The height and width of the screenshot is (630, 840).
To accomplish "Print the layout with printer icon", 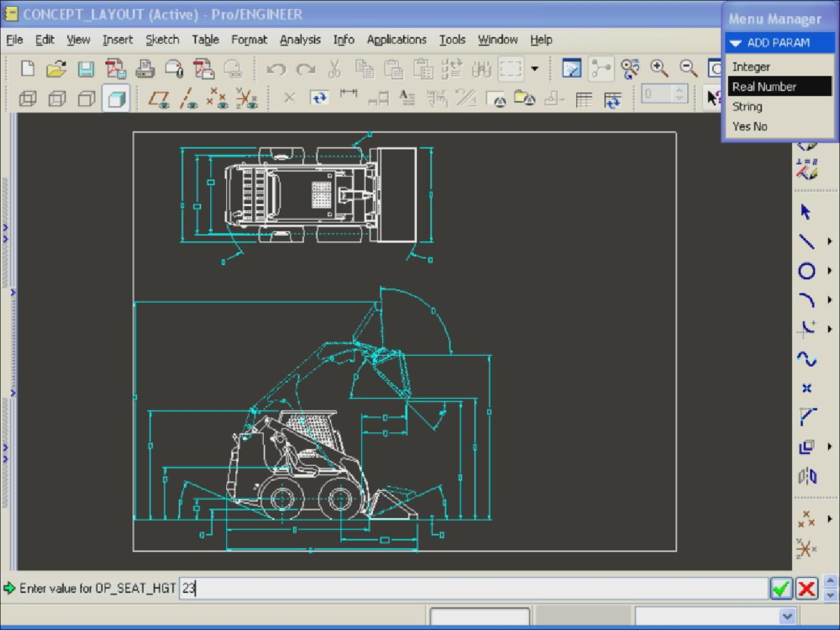I will pos(145,68).
